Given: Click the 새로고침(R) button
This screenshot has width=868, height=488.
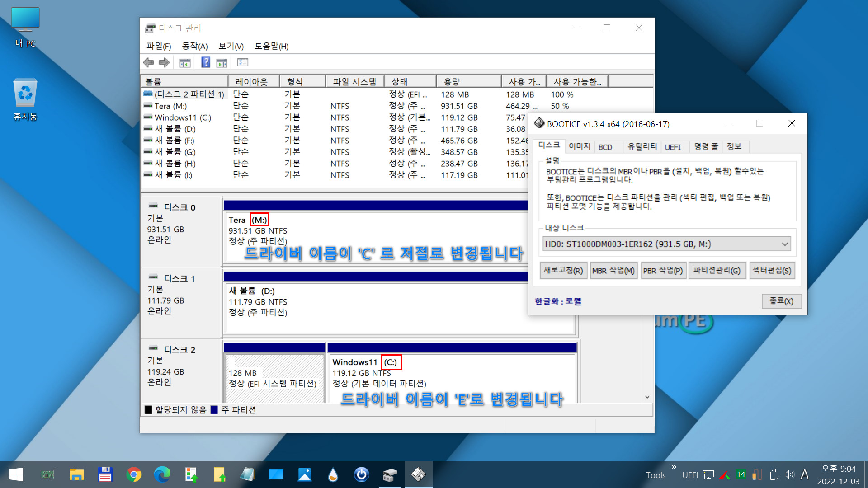Looking at the screenshot, I should (x=563, y=270).
